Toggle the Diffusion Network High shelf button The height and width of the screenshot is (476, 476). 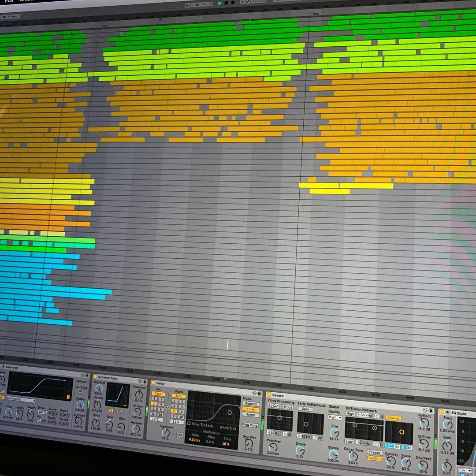(x=350, y=413)
